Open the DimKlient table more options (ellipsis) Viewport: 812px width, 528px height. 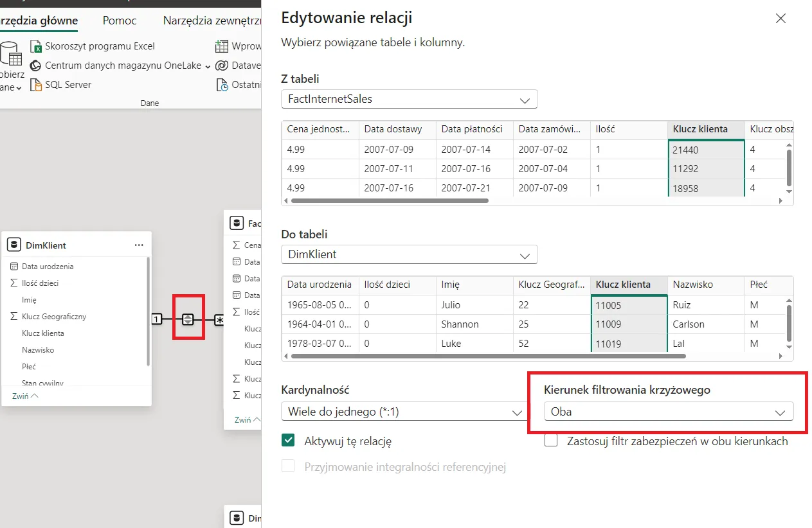pos(139,245)
